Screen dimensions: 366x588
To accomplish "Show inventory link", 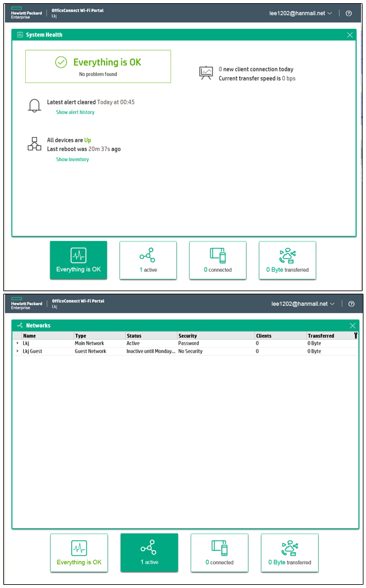I will (72, 159).
